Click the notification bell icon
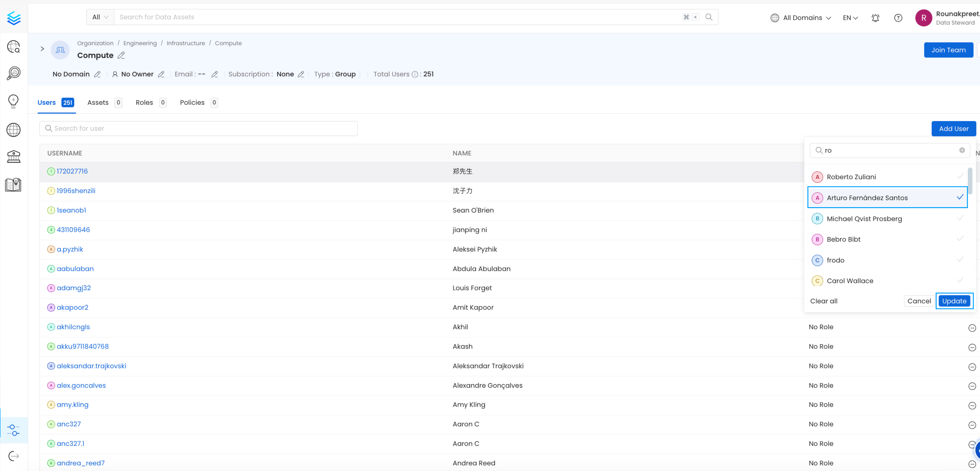This screenshot has width=980, height=471. 875,18
